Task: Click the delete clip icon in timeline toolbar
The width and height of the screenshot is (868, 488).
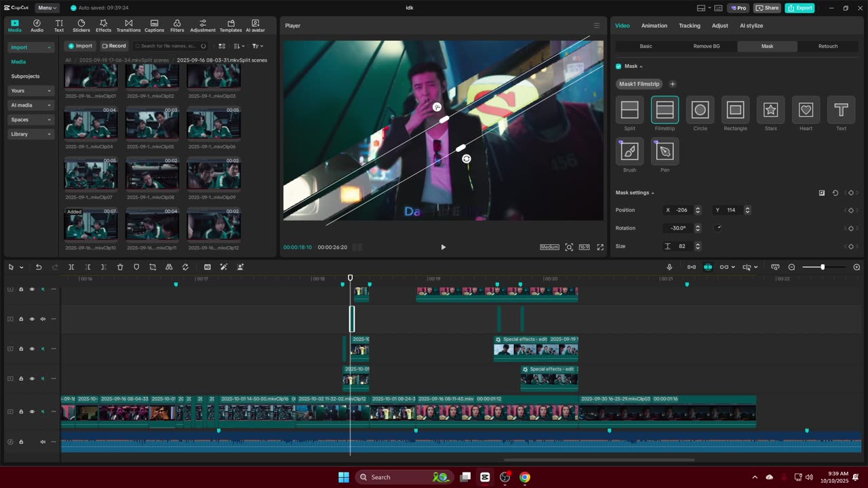Action: (x=120, y=267)
